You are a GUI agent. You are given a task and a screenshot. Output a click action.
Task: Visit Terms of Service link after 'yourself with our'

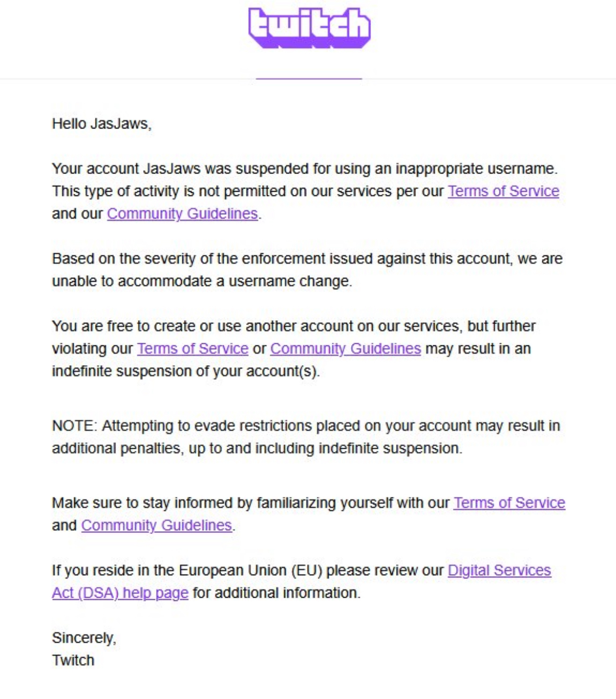point(509,503)
